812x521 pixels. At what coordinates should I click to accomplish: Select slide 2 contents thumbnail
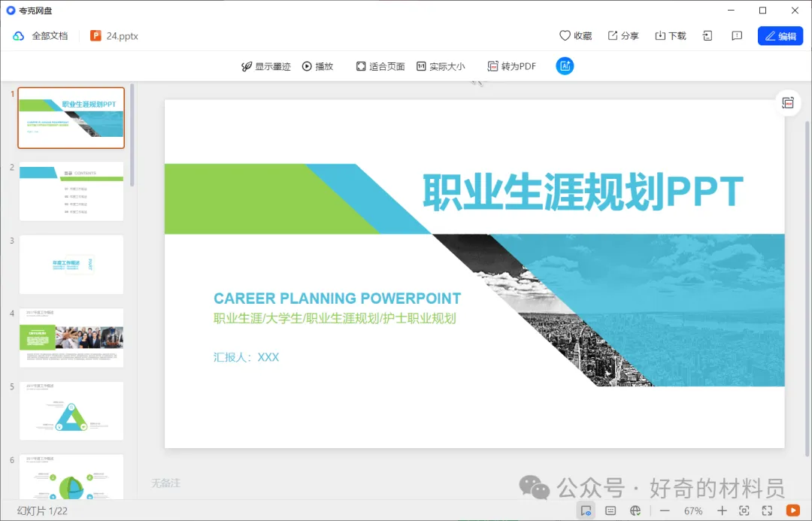[x=71, y=191]
